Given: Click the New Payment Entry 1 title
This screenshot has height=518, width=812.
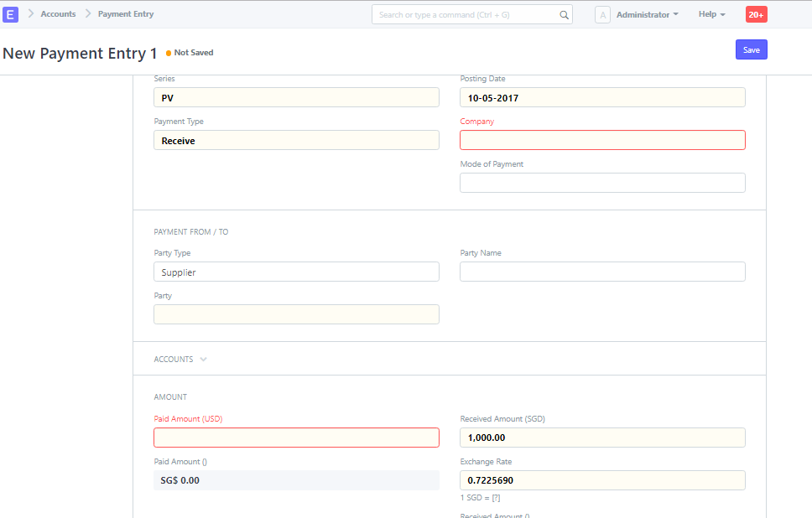Looking at the screenshot, I should click(80, 54).
